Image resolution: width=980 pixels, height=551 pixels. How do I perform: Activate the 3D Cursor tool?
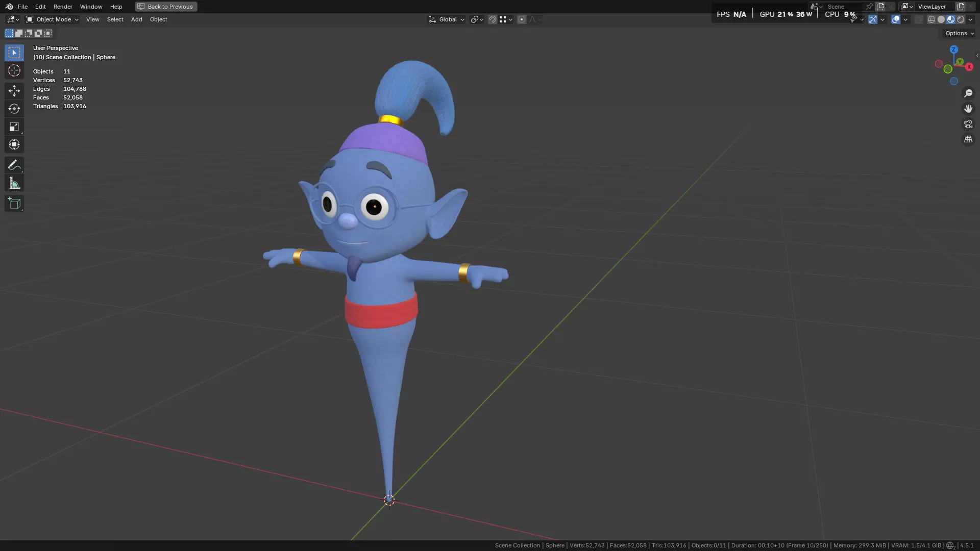click(x=14, y=70)
